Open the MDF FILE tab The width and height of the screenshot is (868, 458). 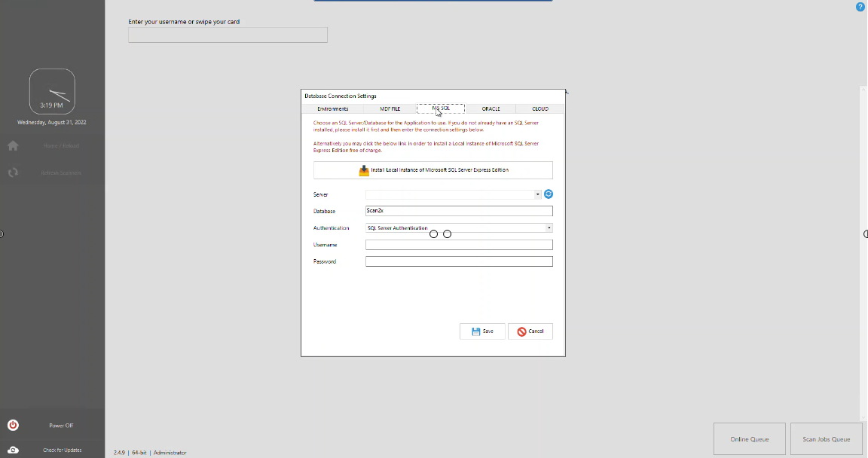tap(390, 109)
